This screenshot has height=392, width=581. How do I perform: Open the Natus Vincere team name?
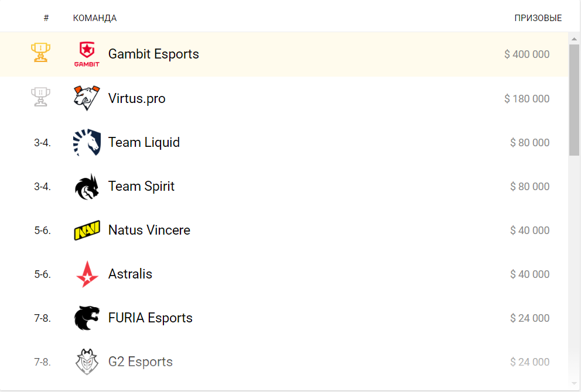point(149,230)
